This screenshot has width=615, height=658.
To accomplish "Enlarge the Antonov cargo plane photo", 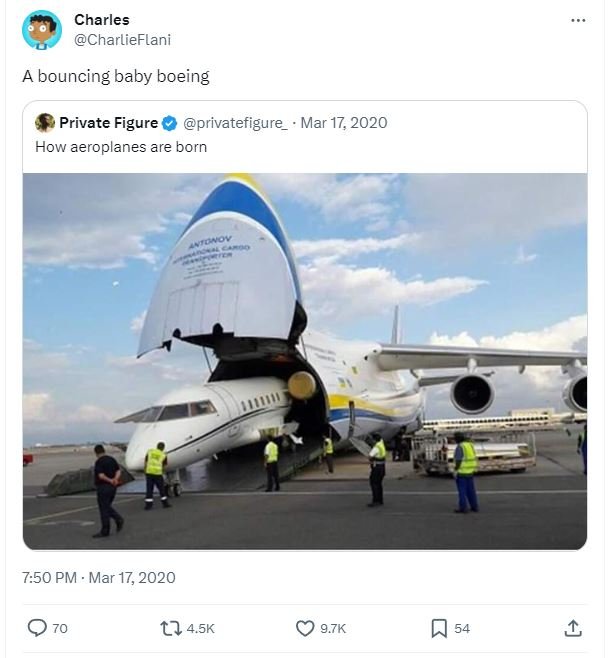I will tap(304, 361).
